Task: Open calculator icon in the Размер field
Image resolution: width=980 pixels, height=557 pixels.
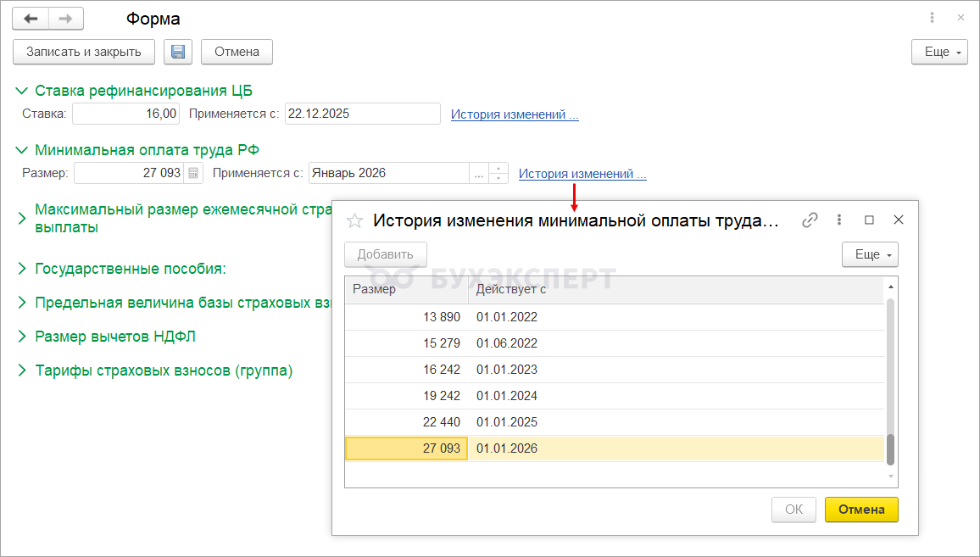Action: pos(194,173)
